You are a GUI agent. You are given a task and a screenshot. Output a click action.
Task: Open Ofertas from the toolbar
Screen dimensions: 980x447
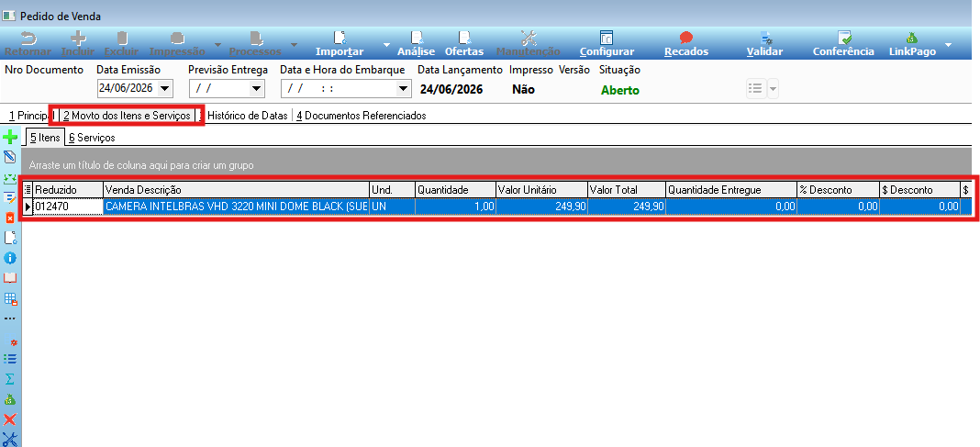click(464, 44)
